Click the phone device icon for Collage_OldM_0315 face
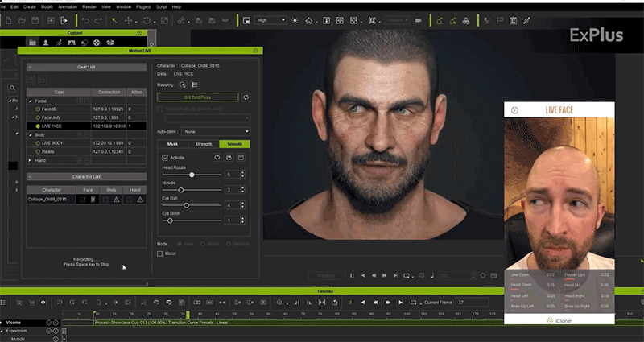644x342 pixels. click(x=93, y=200)
